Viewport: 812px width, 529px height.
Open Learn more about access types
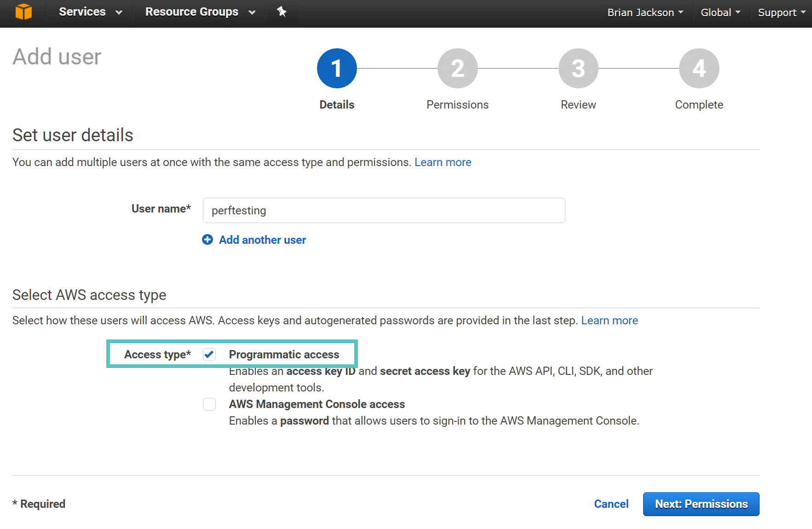pos(610,320)
